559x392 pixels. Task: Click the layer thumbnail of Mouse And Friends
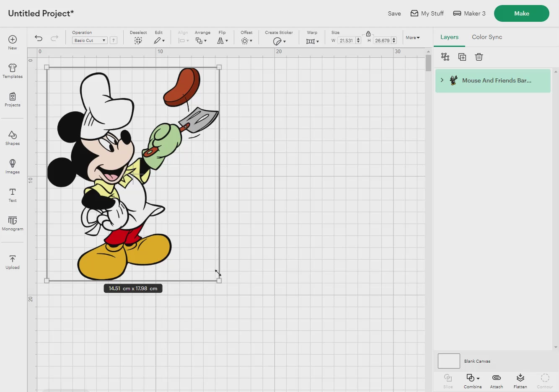coord(453,80)
